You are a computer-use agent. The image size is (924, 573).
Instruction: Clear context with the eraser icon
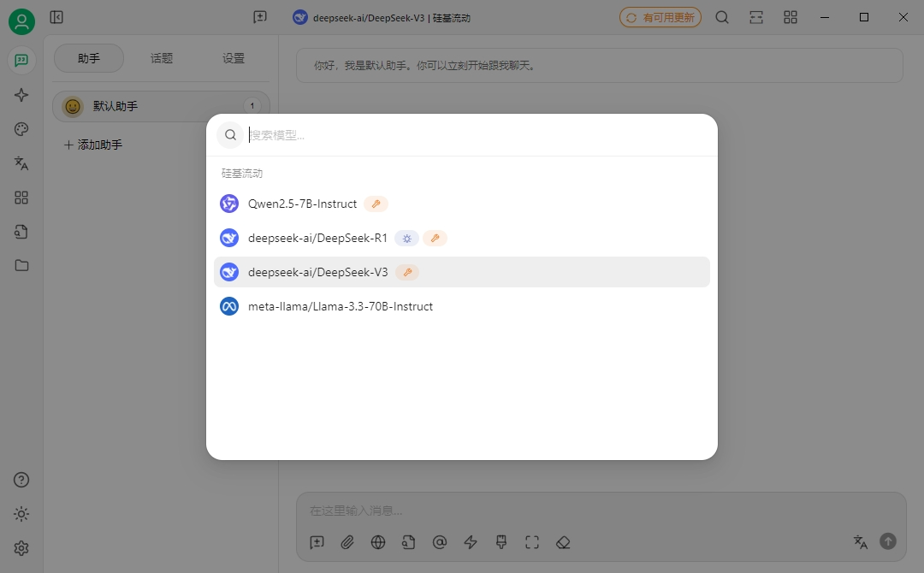coord(563,542)
